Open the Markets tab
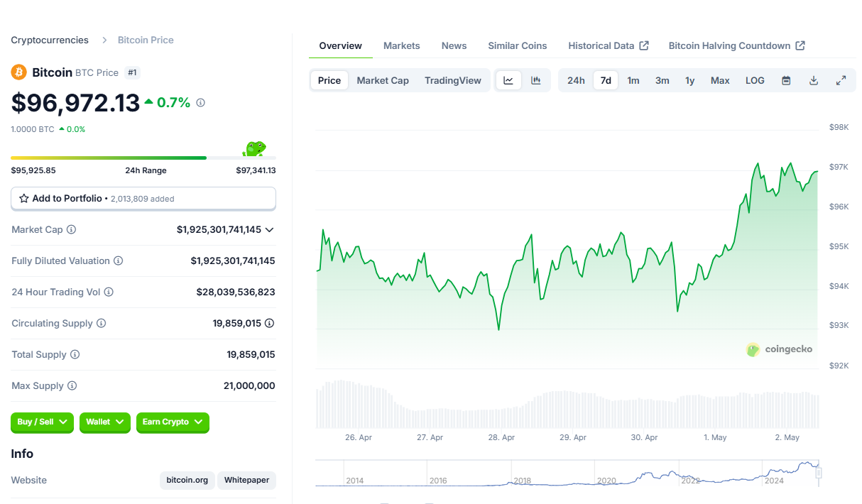 coord(402,45)
